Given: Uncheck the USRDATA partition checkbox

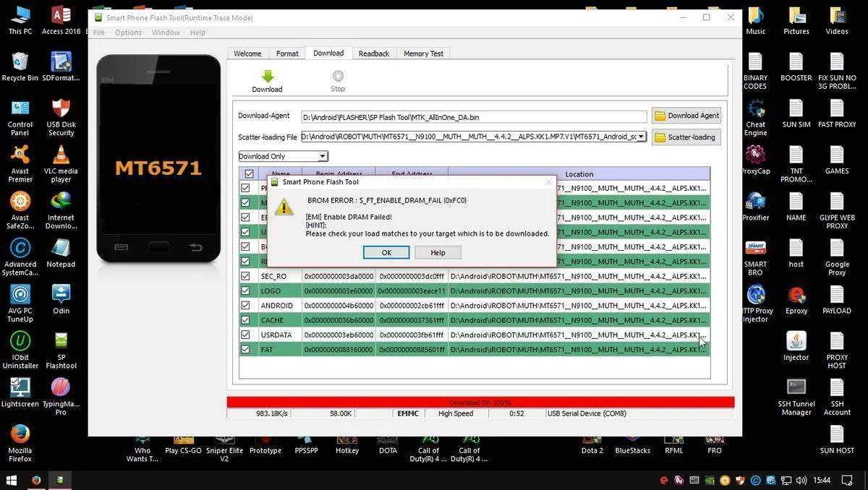Looking at the screenshot, I should pyautogui.click(x=245, y=335).
